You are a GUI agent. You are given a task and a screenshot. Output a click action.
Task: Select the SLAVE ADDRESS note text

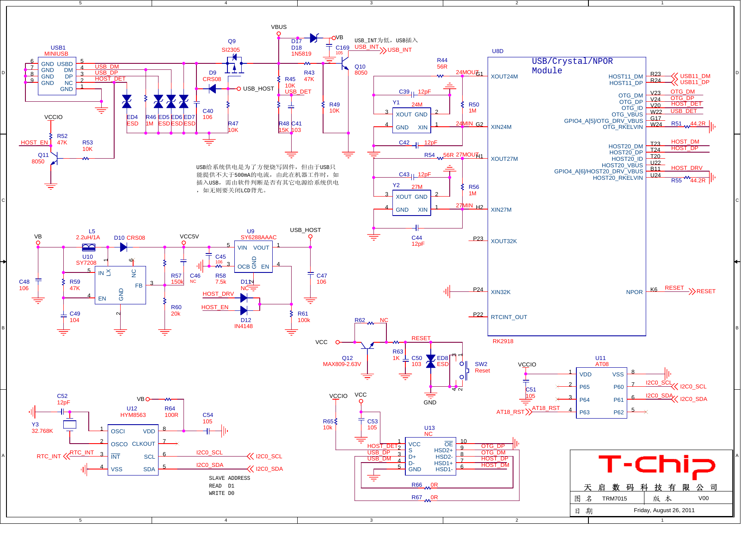pyautogui.click(x=230, y=478)
